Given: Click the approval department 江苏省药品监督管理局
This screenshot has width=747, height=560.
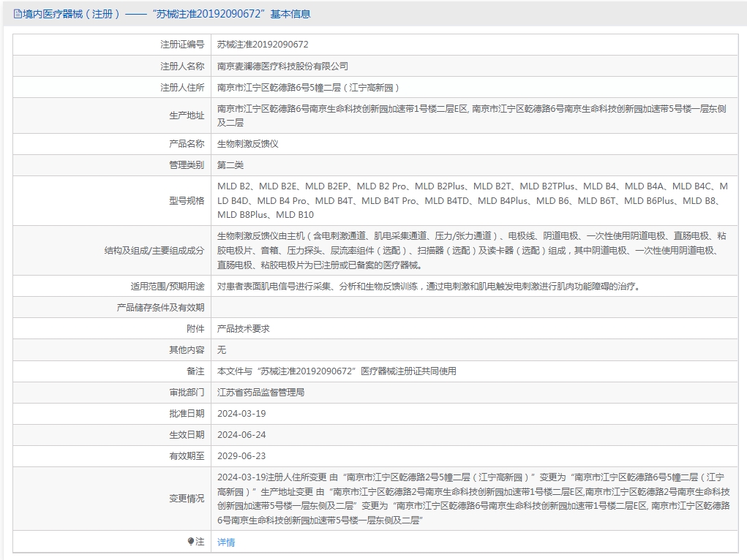Looking at the screenshot, I should point(260,393).
